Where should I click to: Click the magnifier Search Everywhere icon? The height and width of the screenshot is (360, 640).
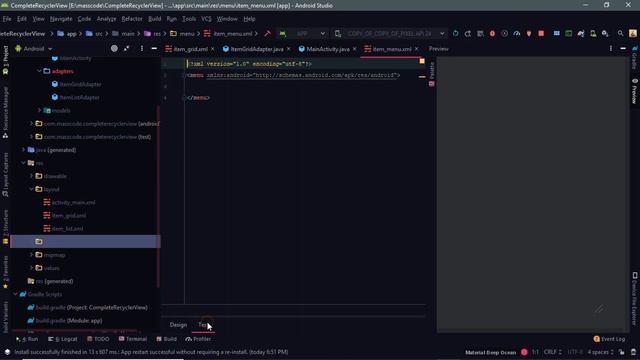point(620,33)
